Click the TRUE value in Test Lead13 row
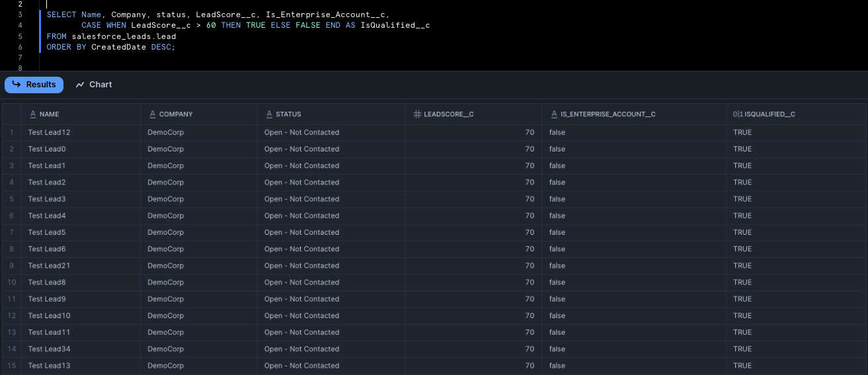The image size is (868, 375). (x=742, y=366)
